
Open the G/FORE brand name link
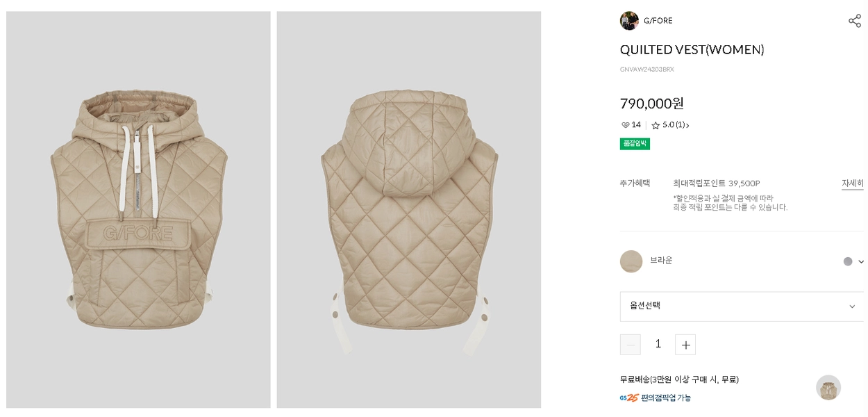[x=658, y=21]
